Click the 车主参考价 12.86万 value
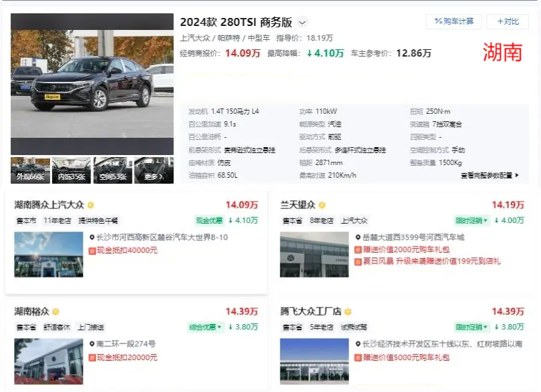Image resolution: width=541 pixels, height=392 pixels. pyautogui.click(x=414, y=53)
